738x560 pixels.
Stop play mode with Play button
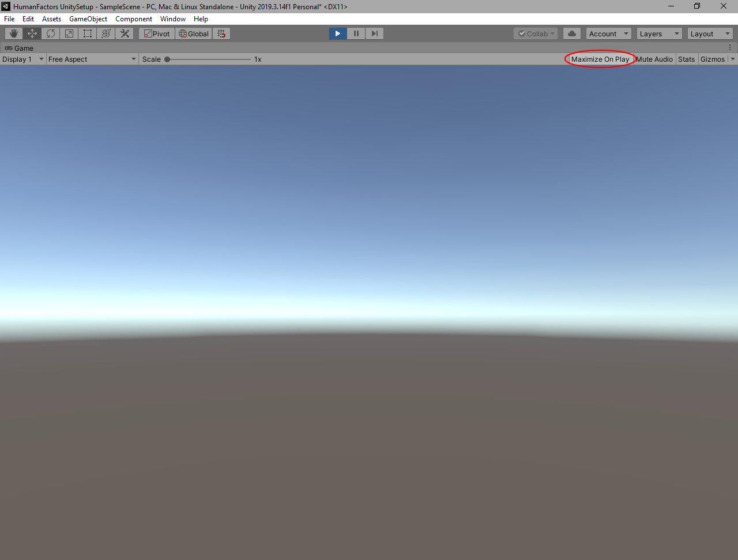point(338,33)
